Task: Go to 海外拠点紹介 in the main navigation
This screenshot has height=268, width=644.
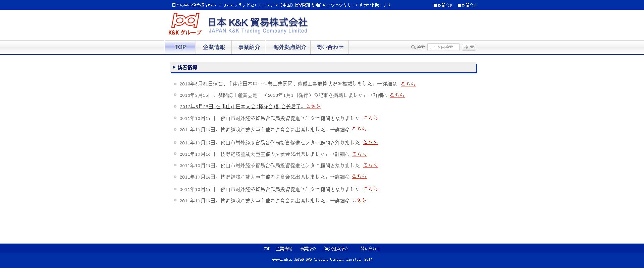Action: 289,47
